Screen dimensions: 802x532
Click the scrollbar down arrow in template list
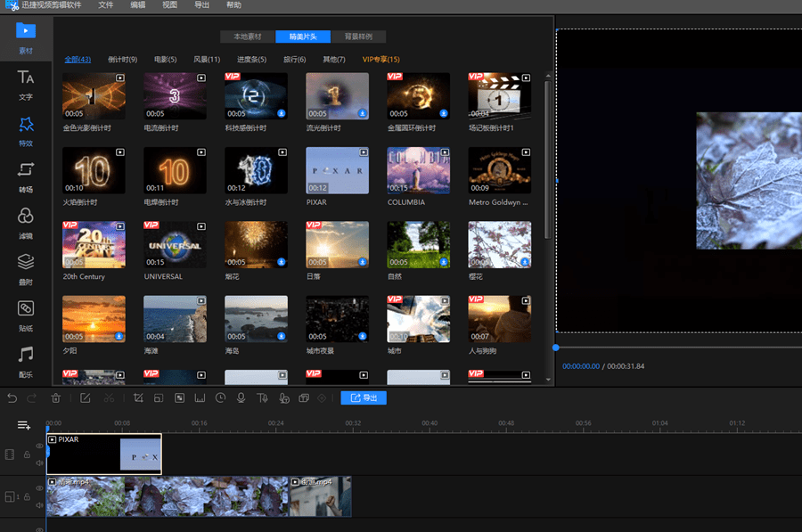[548, 380]
